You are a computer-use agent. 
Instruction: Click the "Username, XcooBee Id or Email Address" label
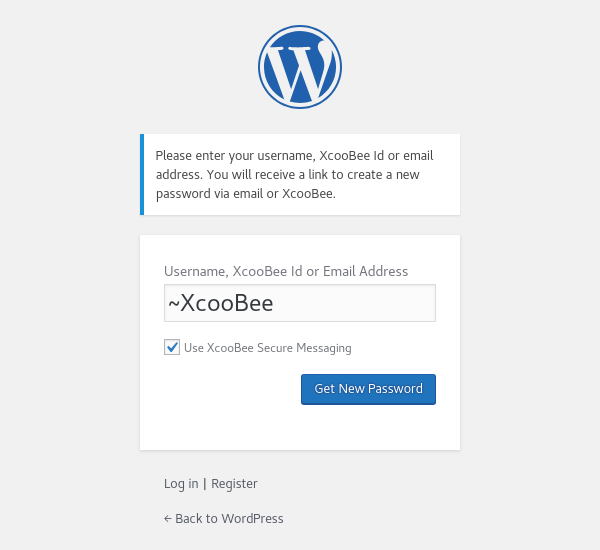tap(286, 271)
